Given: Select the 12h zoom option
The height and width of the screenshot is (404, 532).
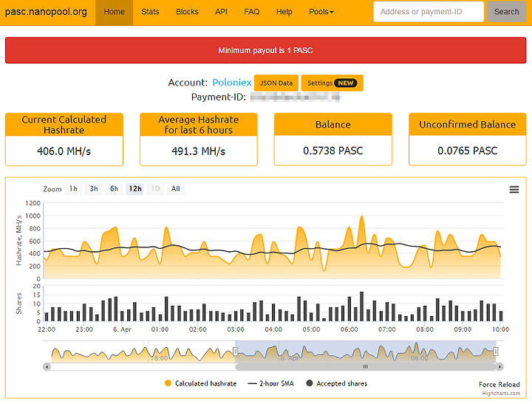Looking at the screenshot, I should point(135,189).
